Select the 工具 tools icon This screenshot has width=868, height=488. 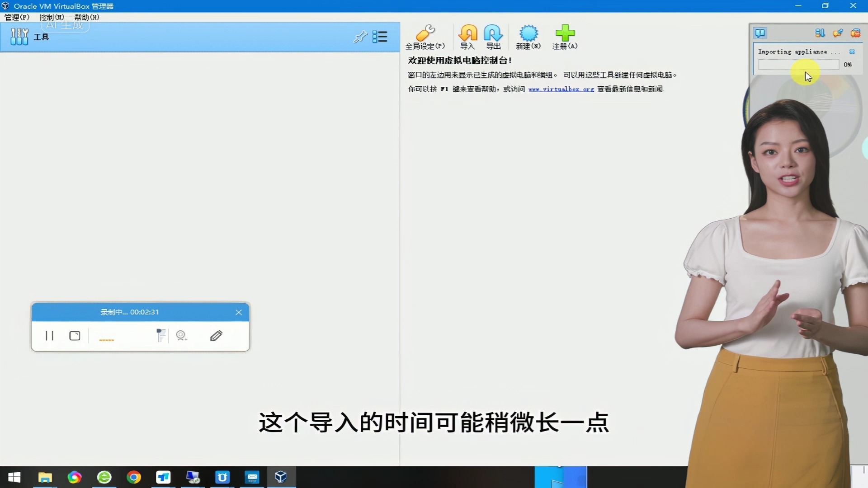(x=19, y=37)
